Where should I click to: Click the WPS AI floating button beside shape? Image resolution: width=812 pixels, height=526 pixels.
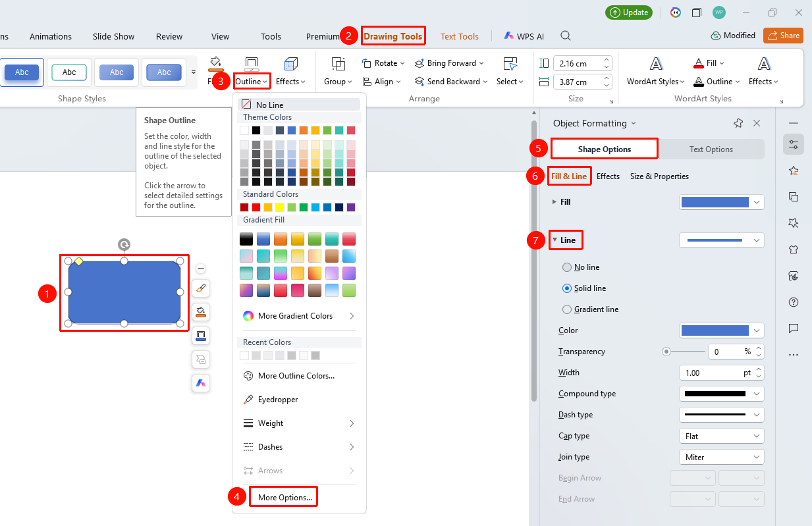(x=201, y=382)
